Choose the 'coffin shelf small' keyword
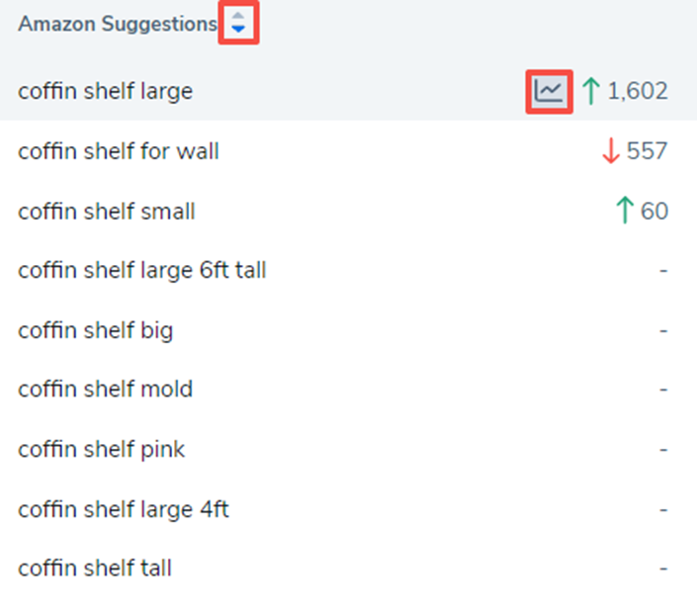 [x=107, y=211]
